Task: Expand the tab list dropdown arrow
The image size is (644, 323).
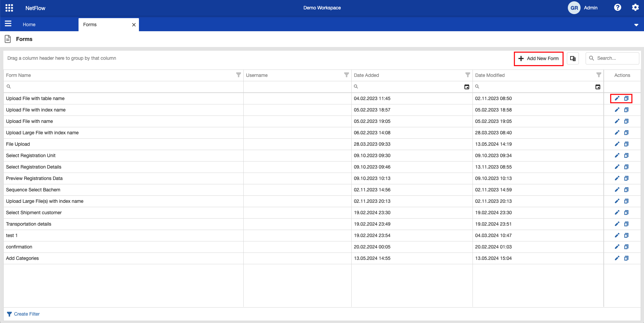Action: [x=636, y=25]
